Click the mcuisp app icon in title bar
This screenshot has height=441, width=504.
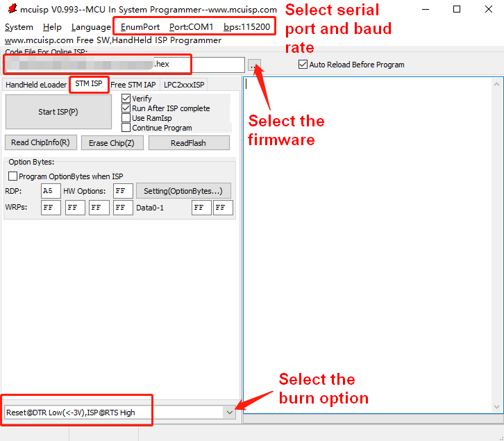[x=12, y=10]
